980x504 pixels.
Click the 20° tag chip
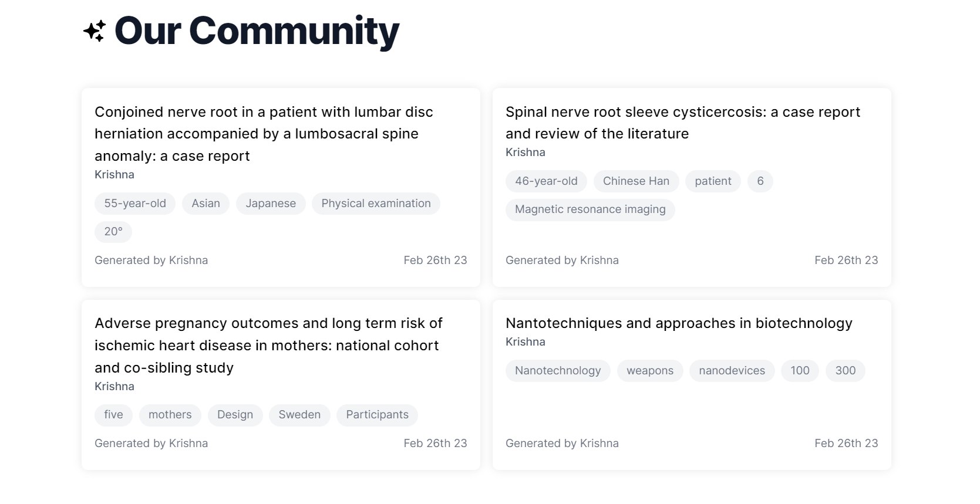click(x=113, y=232)
